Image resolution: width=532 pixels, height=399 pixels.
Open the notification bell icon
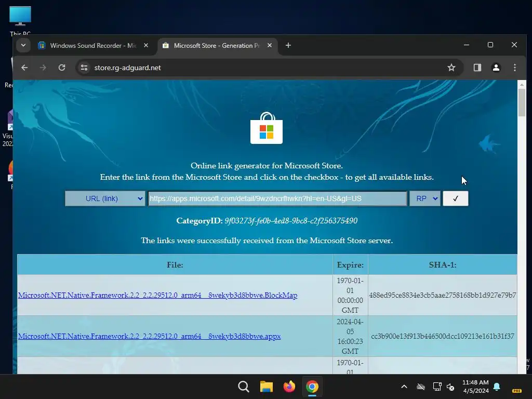[x=497, y=387]
